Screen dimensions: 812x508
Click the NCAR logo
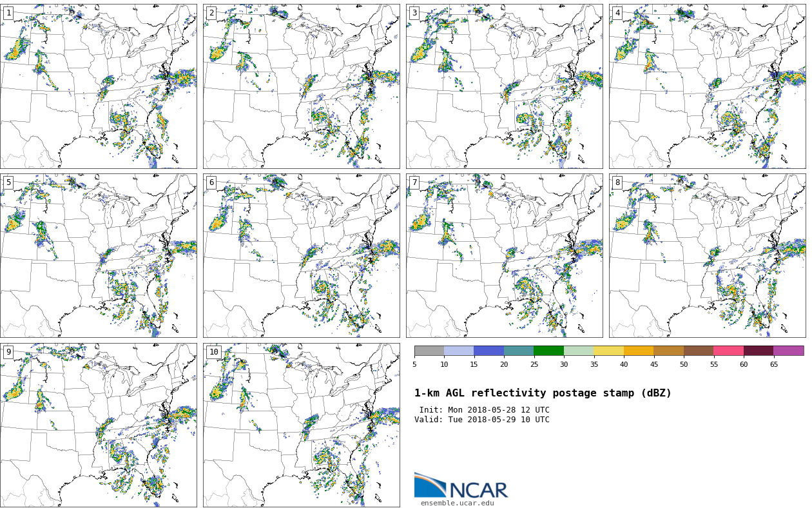(x=461, y=487)
